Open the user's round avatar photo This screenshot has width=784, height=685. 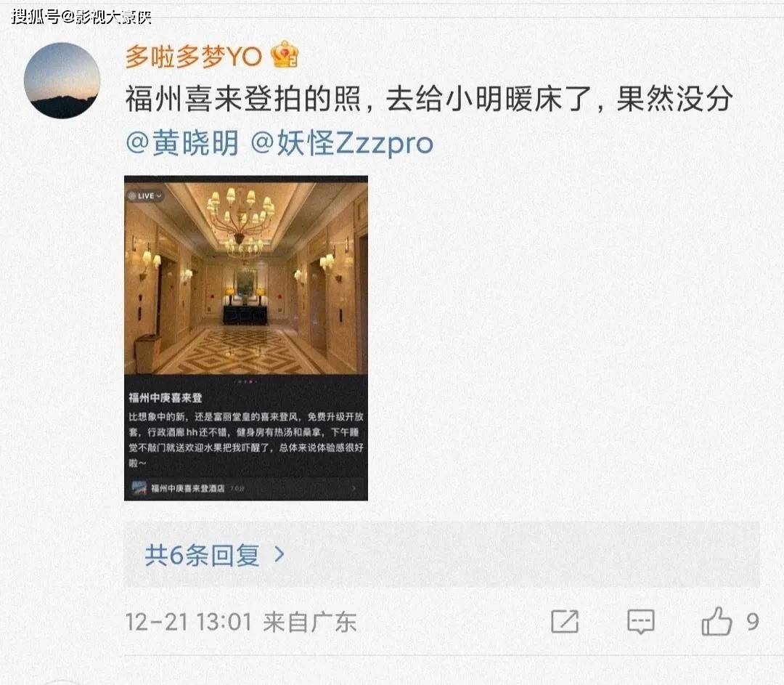tap(62, 81)
